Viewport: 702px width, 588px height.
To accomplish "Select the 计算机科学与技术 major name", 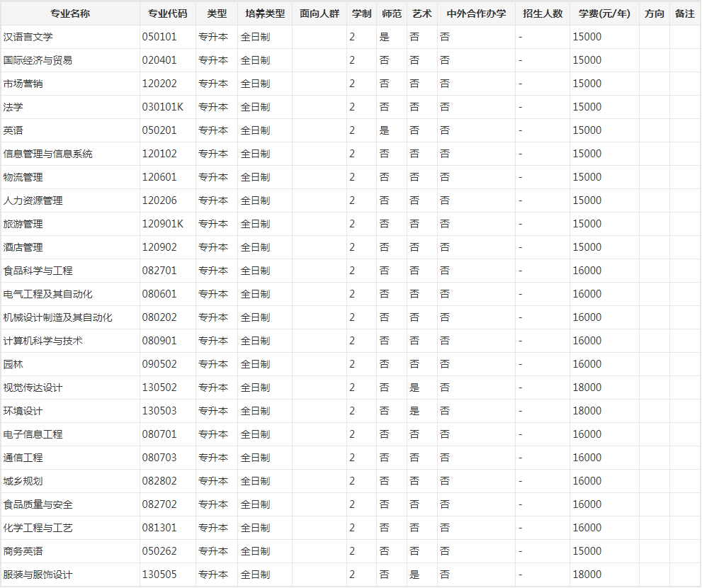I will [x=43, y=341].
